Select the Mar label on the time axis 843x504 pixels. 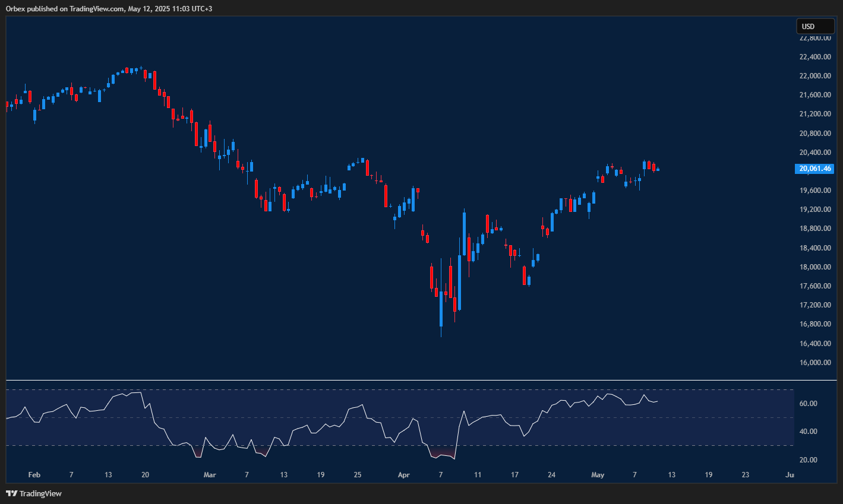[x=209, y=475]
